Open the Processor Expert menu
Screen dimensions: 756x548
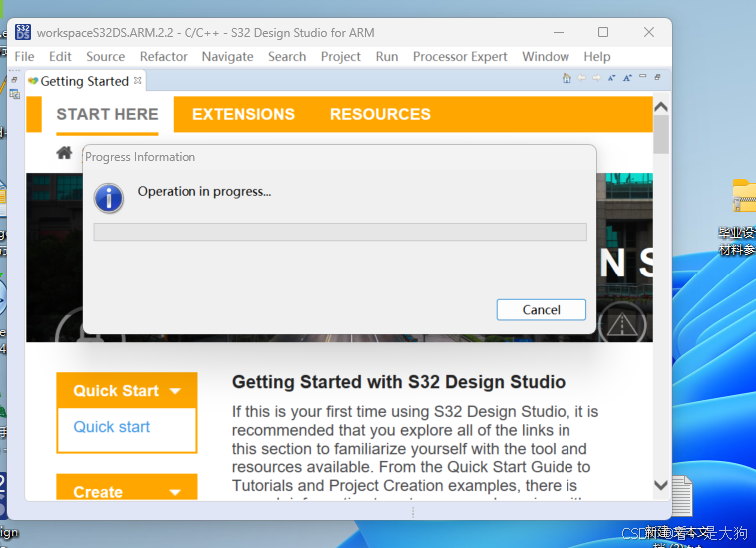point(460,57)
